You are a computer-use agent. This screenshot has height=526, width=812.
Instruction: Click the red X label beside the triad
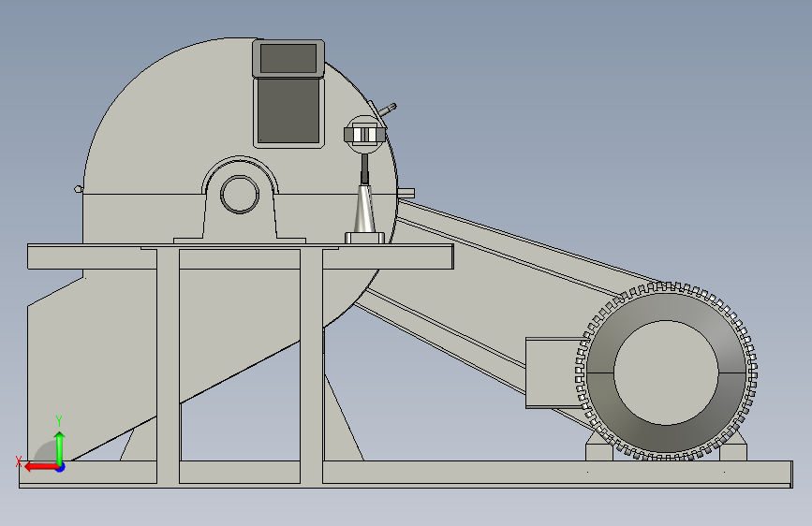(x=19, y=461)
